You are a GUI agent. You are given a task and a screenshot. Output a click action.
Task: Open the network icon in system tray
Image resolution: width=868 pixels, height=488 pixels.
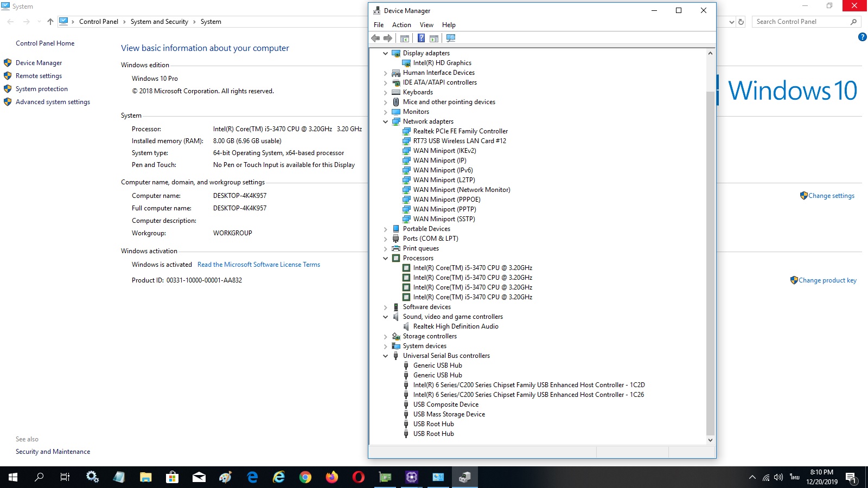click(766, 478)
